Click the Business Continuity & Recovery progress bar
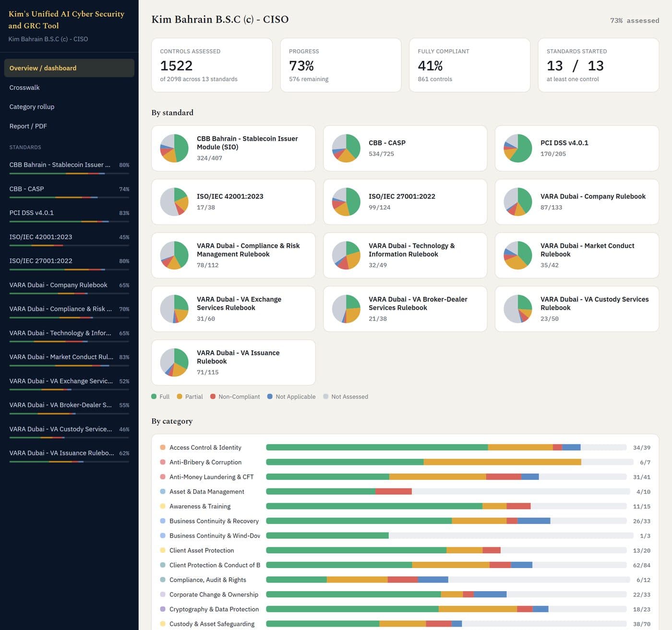The width and height of the screenshot is (672, 630). point(446,521)
